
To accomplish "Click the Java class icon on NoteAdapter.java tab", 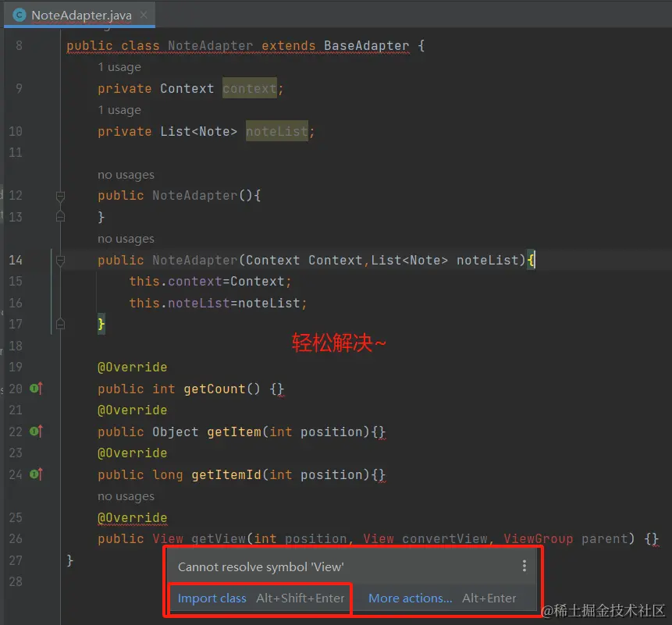I will [20, 16].
